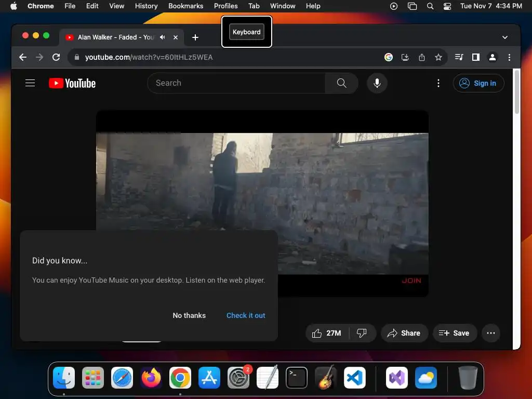532x399 pixels.
Task: Open Control Center in menu bar
Action: tap(447, 6)
